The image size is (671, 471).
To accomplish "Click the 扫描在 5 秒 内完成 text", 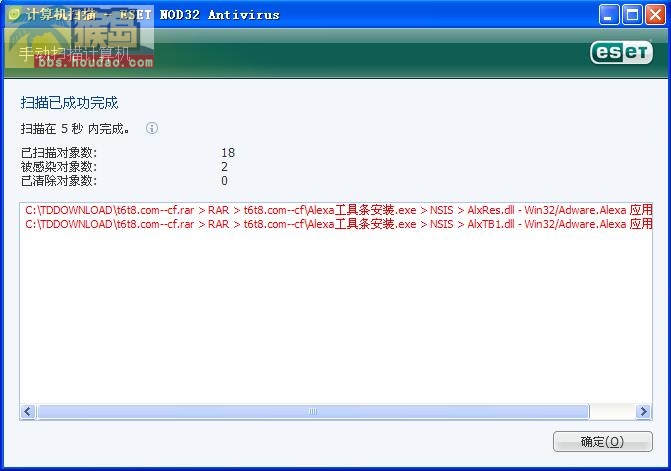I will pos(75,128).
